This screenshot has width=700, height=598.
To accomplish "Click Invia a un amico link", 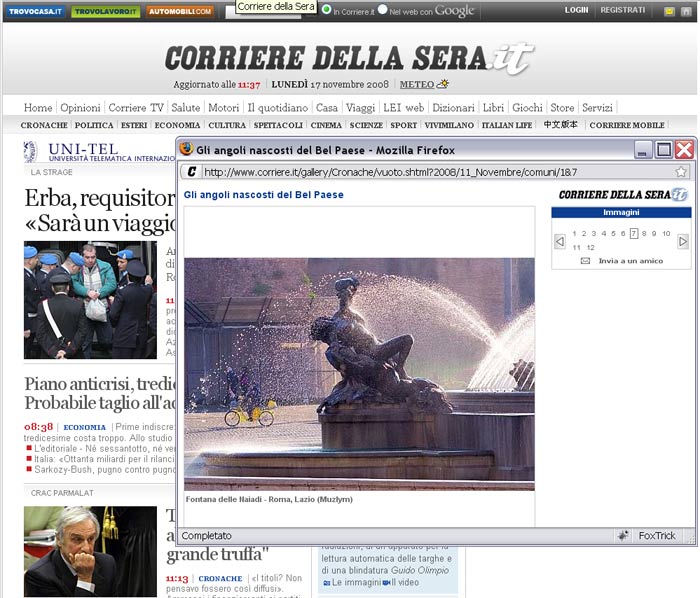I will (630, 261).
